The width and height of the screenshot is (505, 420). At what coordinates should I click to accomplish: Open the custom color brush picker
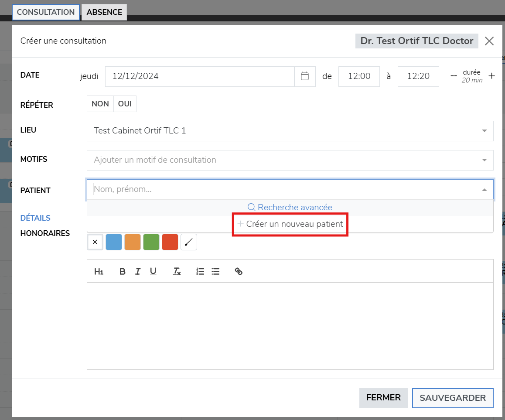[189, 242]
